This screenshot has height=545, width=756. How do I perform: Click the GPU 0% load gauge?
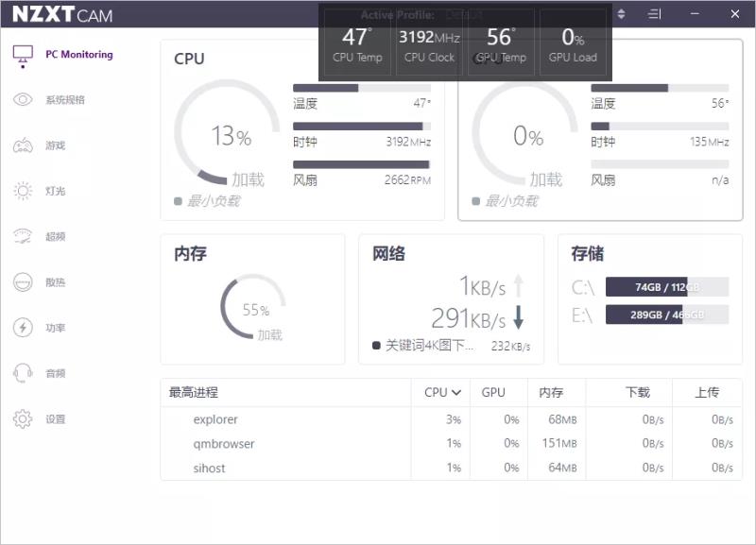point(525,132)
